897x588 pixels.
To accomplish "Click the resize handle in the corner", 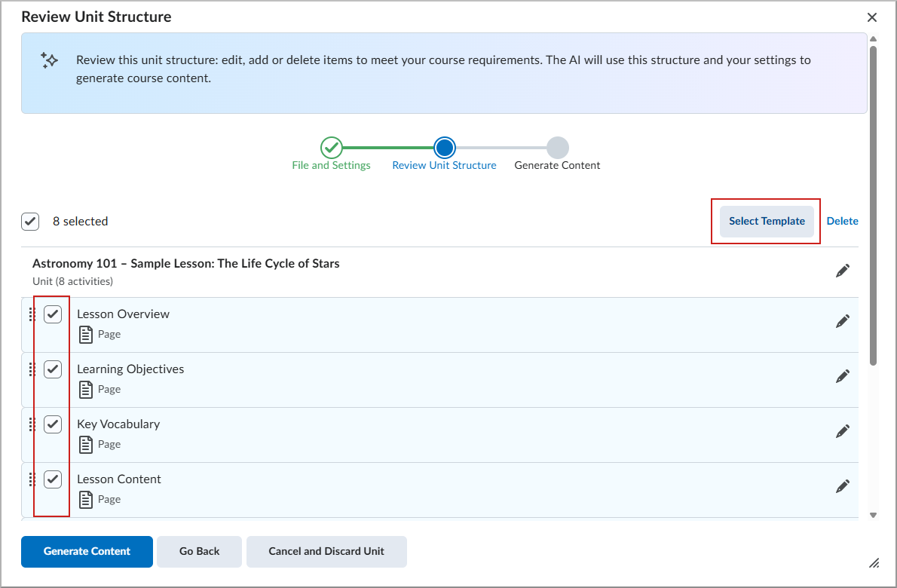I will coord(874,563).
